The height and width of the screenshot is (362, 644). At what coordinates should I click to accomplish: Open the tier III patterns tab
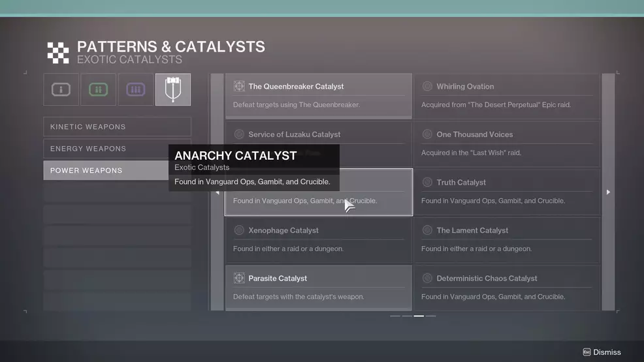click(x=136, y=89)
